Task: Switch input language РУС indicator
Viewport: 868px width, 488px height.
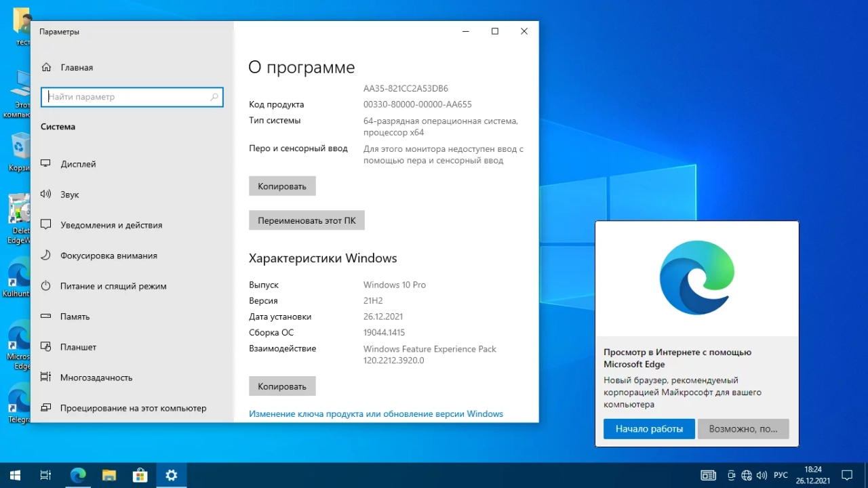Action: 781,475
